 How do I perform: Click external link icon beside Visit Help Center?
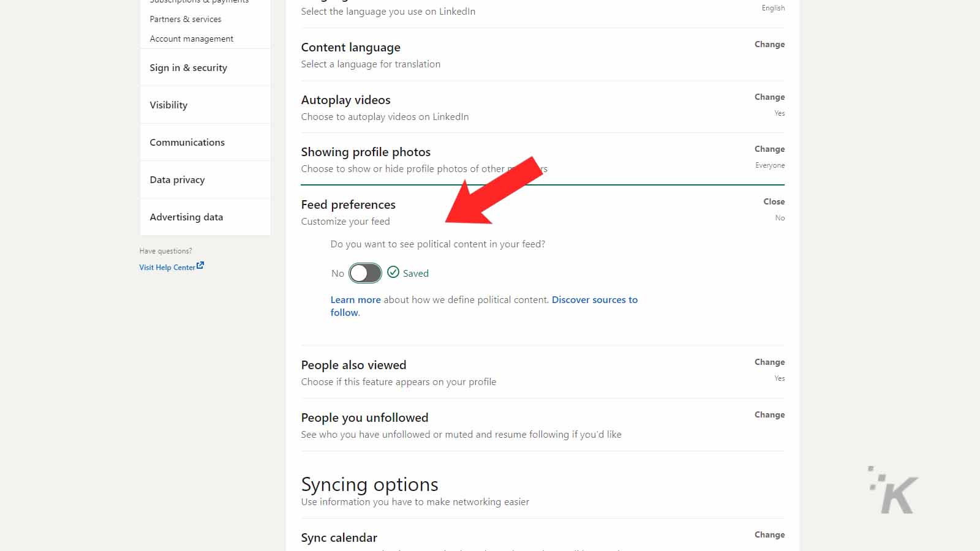(x=200, y=266)
